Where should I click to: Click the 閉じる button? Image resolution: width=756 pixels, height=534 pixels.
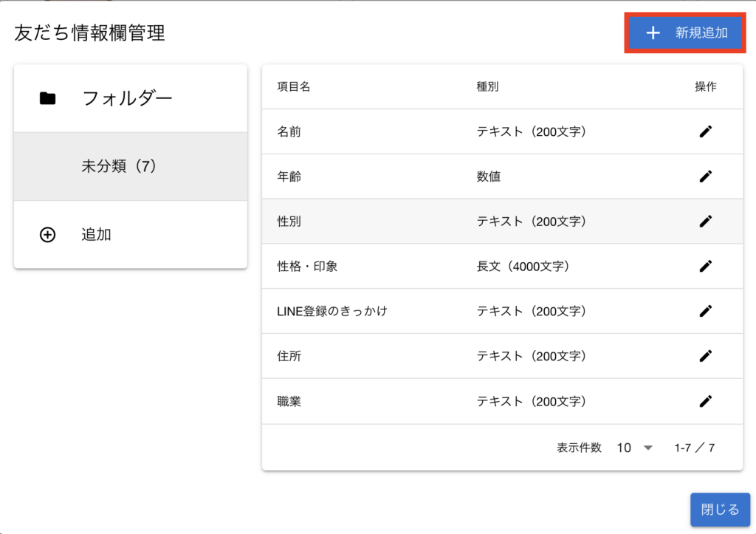pyautogui.click(x=720, y=510)
